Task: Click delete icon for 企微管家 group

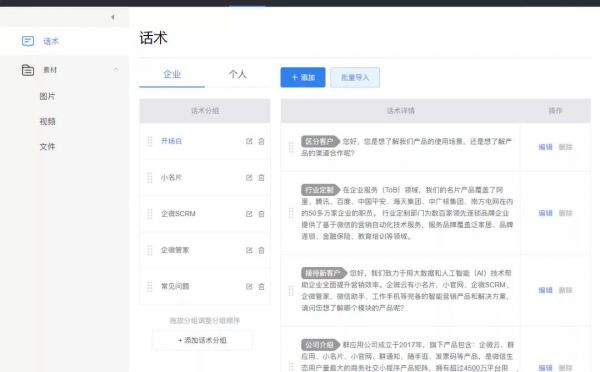Action: pos(261,250)
